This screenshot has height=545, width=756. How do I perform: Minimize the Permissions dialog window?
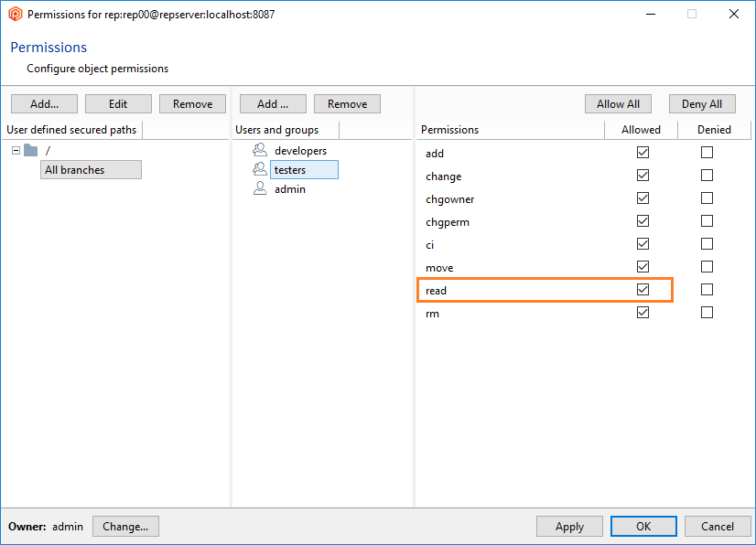651,14
